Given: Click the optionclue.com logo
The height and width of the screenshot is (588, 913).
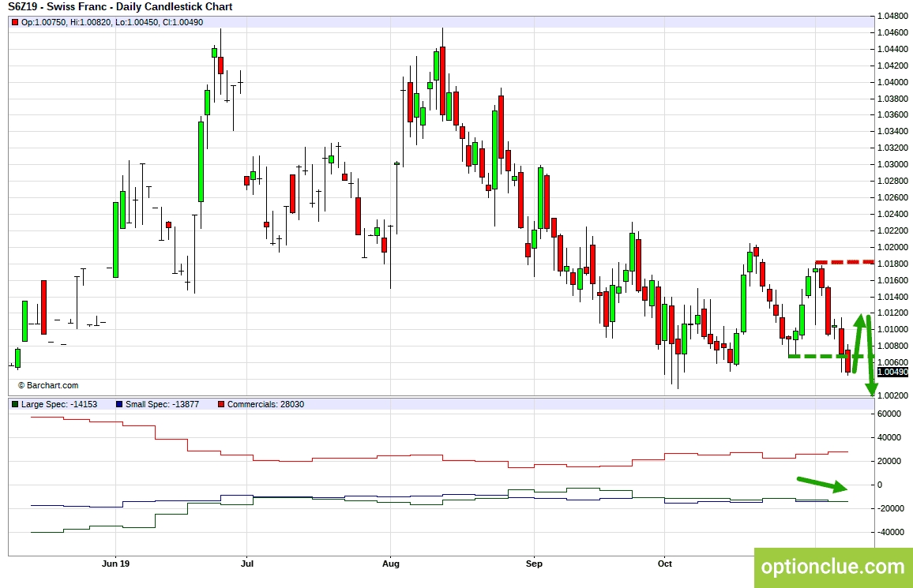Looking at the screenshot, I should pos(832,567).
